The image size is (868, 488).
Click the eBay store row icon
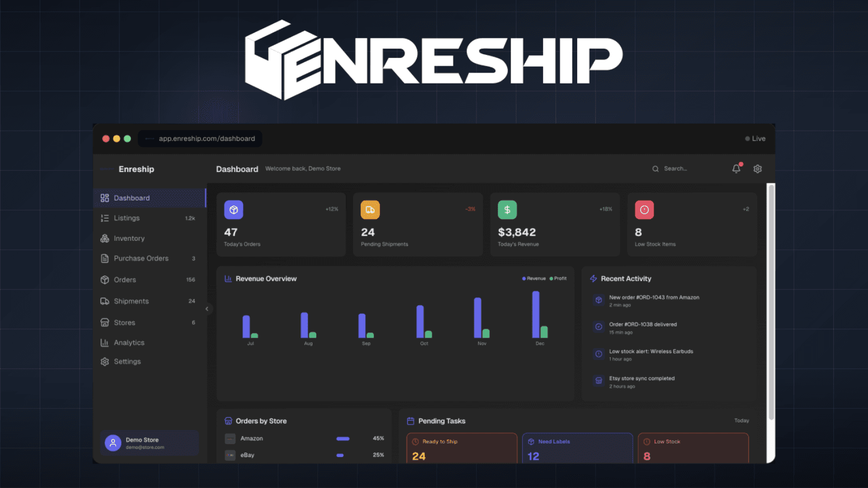(230, 455)
